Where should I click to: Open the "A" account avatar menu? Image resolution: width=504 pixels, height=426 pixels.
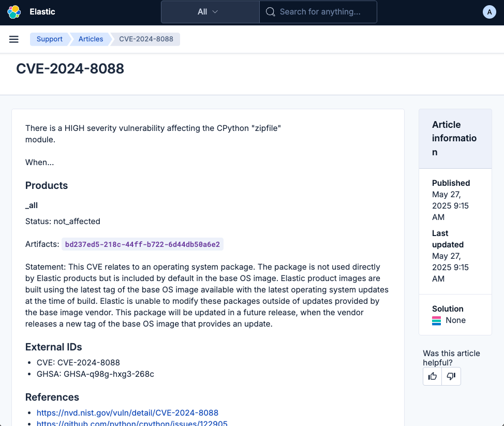[489, 11]
